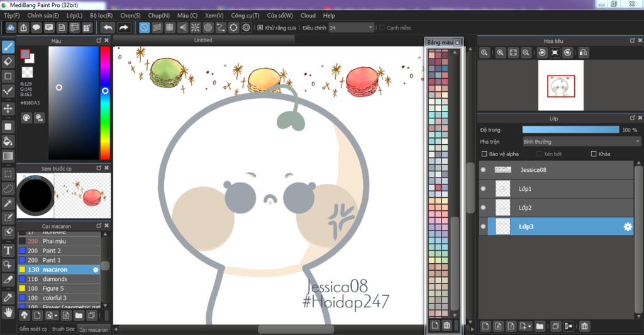Viewport: 644px width, 335px height.
Task: Open the Lớp(L) menu
Action: coord(74,15)
